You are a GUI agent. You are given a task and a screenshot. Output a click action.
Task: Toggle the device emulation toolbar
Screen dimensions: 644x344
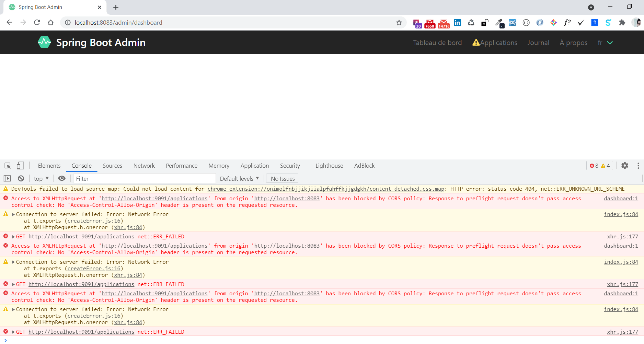tap(20, 166)
